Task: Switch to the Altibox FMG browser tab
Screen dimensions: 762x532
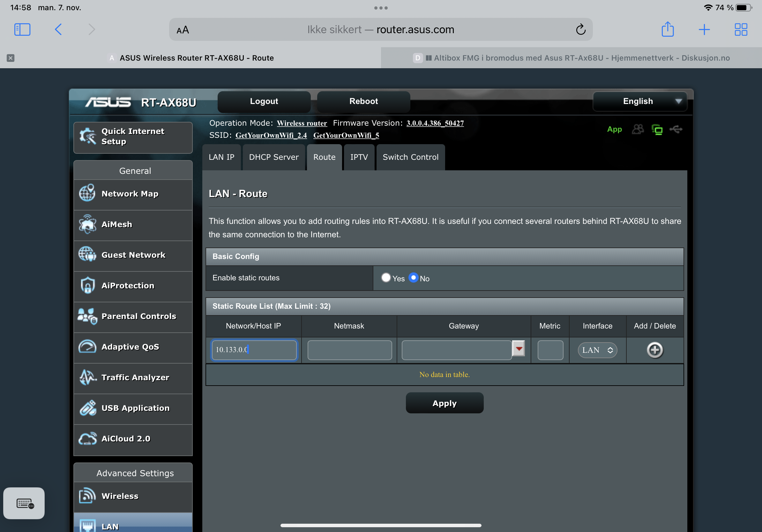Action: point(571,58)
